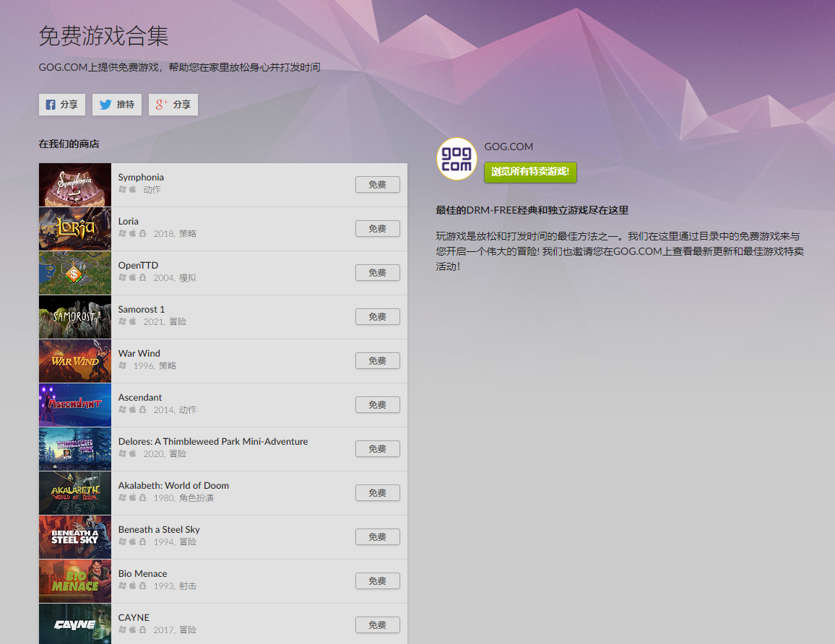The height and width of the screenshot is (644, 835).
Task: Click 免费 button for Symphonia
Action: [377, 185]
